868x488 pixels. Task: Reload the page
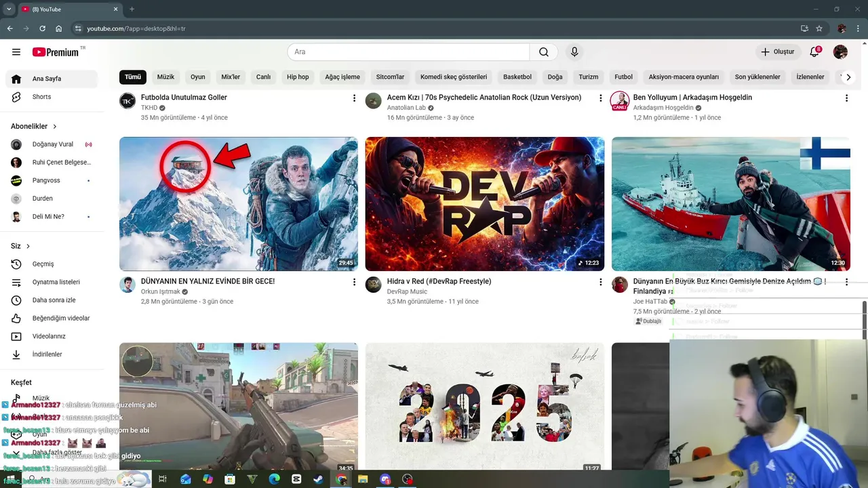[42, 28]
